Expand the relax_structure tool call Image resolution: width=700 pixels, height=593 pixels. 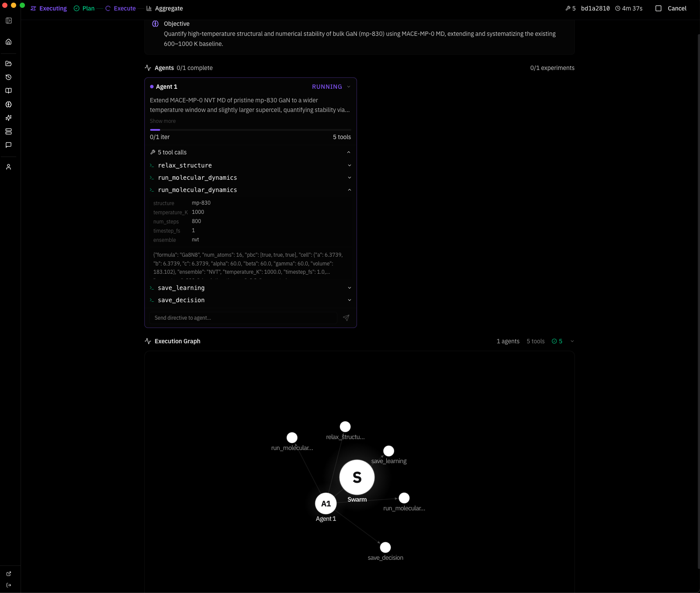click(x=349, y=165)
